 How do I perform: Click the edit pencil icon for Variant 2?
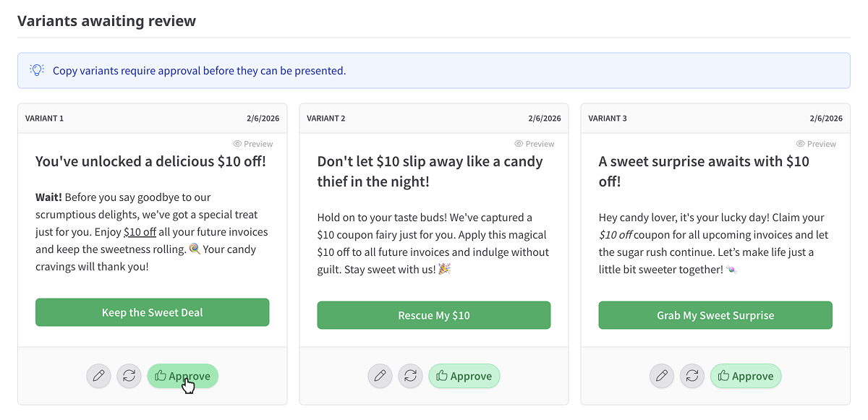[x=380, y=376]
